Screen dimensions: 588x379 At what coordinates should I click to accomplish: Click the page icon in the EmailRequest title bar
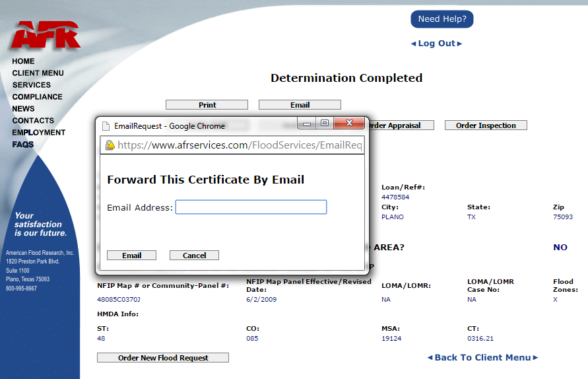point(106,125)
